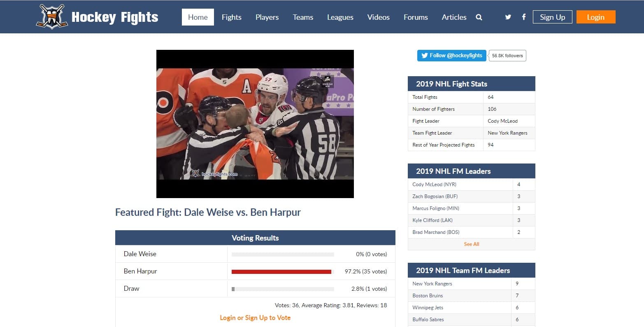The height and width of the screenshot is (327, 644).
Task: Open the Fights menu item
Action: (x=231, y=17)
